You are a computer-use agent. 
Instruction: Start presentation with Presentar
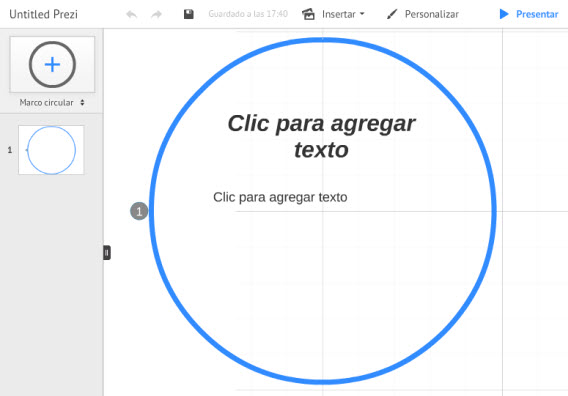(537, 14)
